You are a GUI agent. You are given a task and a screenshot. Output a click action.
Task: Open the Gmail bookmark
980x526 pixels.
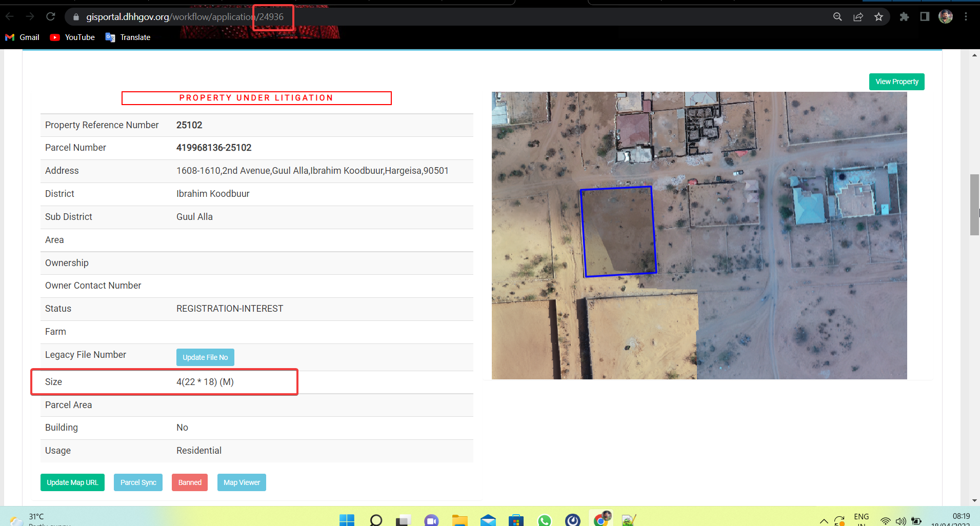22,37
